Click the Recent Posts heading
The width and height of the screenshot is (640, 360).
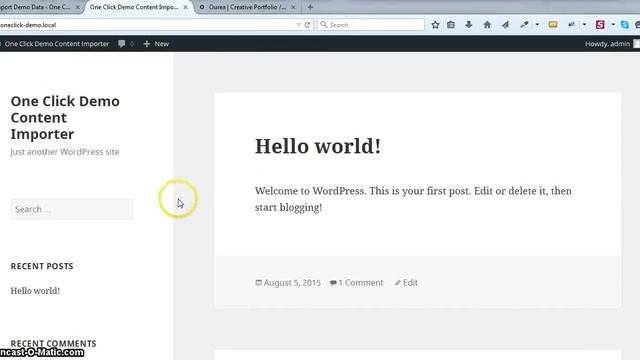click(x=42, y=266)
